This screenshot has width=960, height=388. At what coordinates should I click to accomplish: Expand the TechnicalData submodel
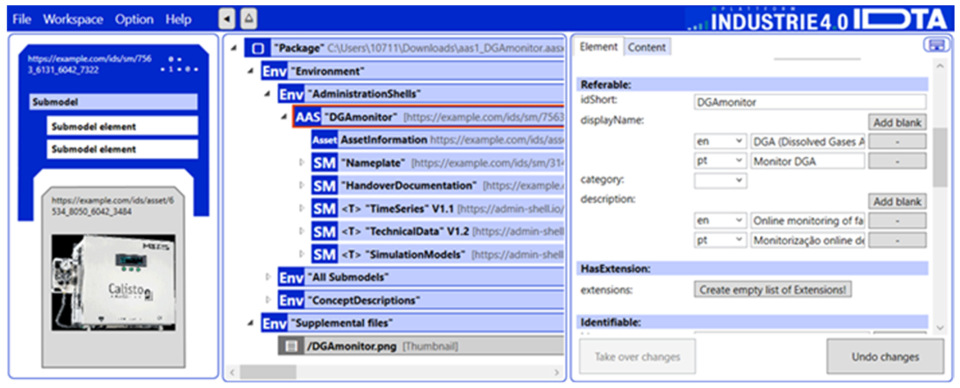click(301, 231)
